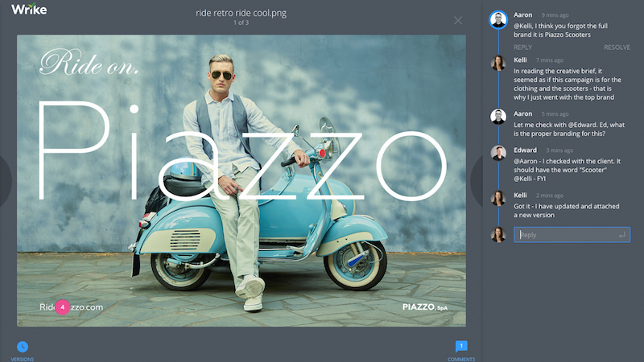Click the name 'Edward' in comments
644x362 pixels.
[525, 150]
